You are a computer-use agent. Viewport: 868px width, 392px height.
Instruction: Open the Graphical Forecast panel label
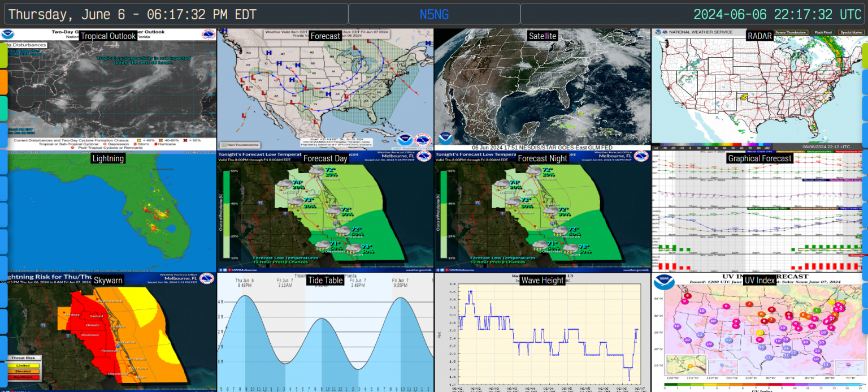(x=760, y=158)
